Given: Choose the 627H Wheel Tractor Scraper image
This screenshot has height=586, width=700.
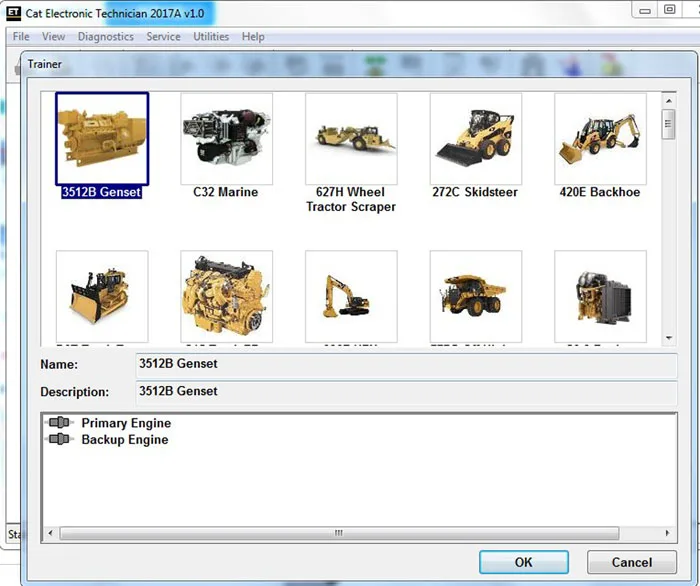Looking at the screenshot, I should click(x=351, y=138).
